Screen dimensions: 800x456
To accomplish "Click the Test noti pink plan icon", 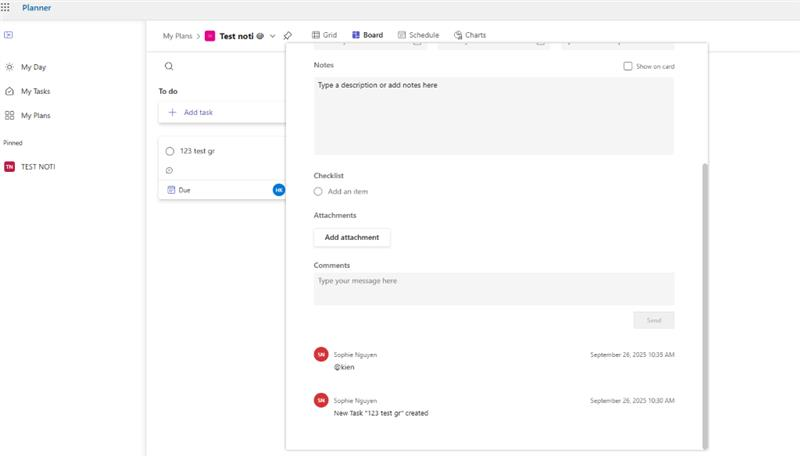I will coord(210,36).
